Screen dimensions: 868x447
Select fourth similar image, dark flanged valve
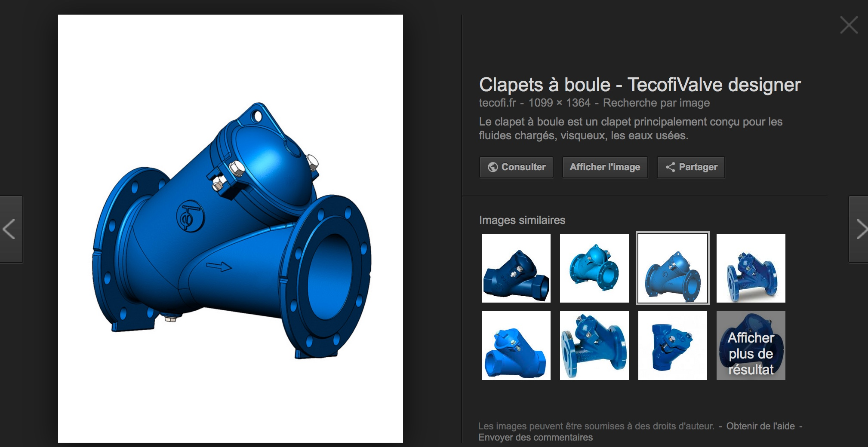pos(751,268)
